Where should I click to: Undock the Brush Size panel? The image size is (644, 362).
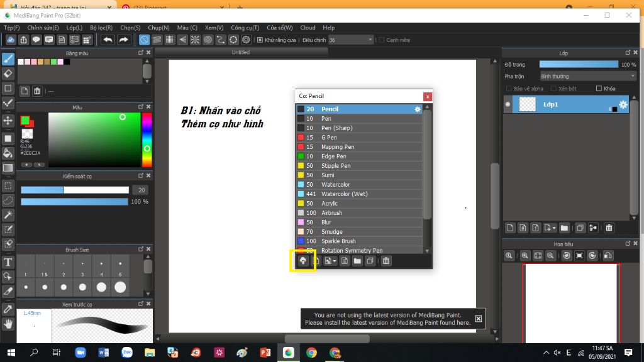point(141,249)
